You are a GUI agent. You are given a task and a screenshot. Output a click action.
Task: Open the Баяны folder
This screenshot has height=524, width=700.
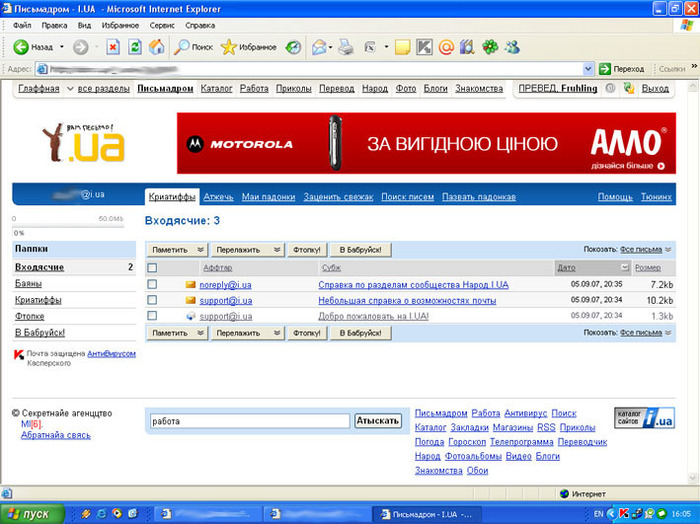click(28, 283)
